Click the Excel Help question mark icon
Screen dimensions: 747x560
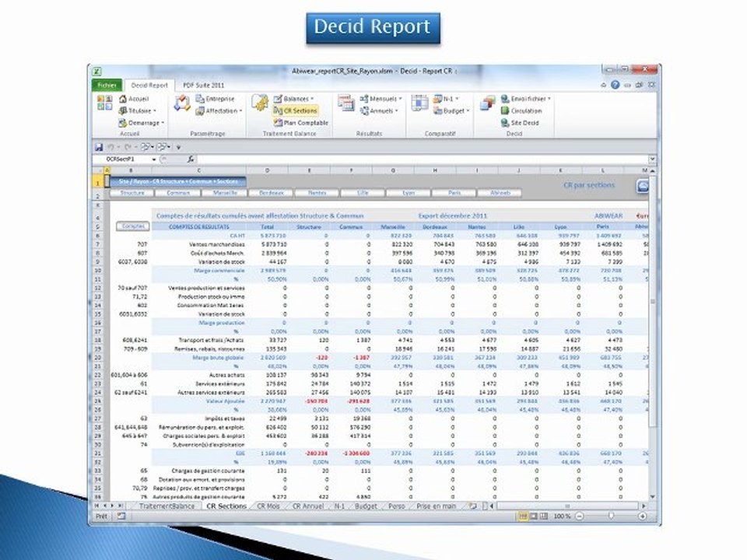click(x=615, y=85)
